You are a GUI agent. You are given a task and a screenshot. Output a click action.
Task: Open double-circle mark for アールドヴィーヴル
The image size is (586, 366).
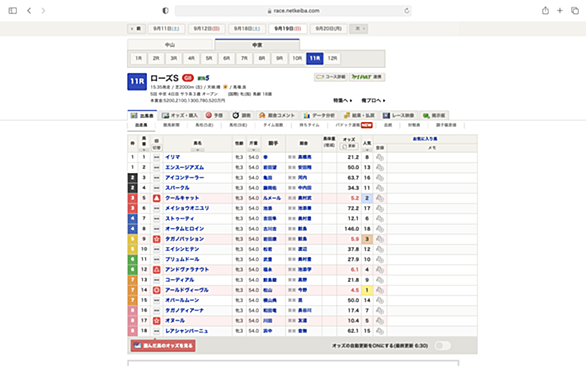(157, 290)
